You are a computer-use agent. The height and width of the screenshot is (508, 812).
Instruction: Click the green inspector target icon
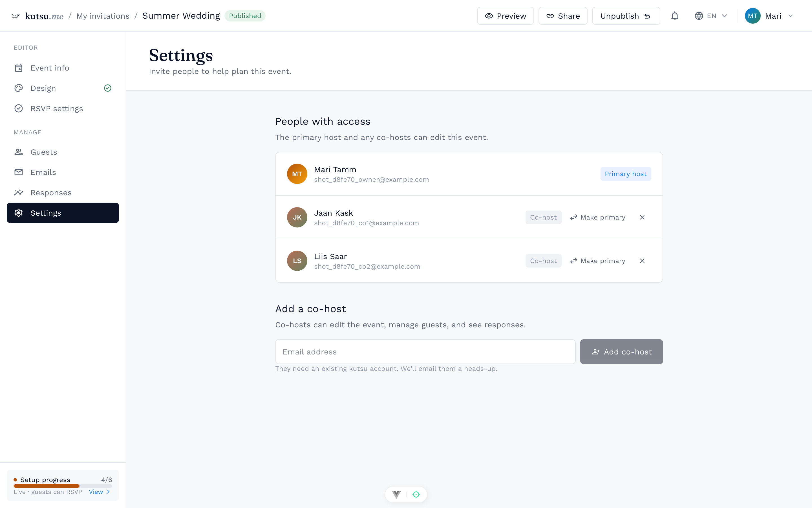coord(416,494)
